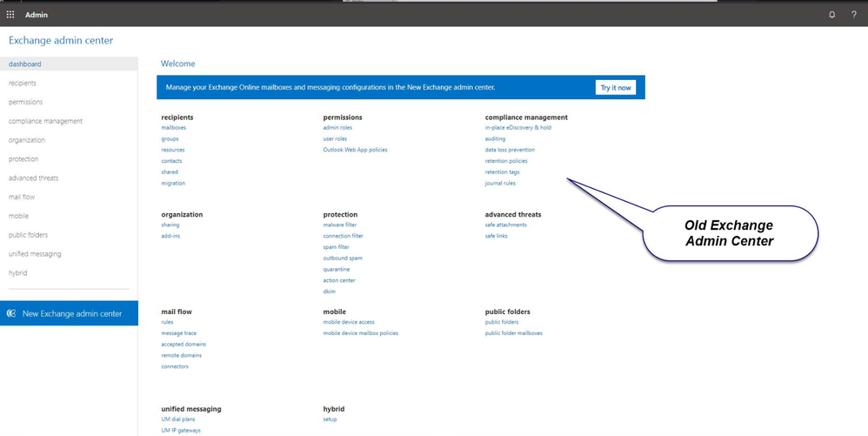
Task: Open the outbound spam link
Action: point(344,258)
